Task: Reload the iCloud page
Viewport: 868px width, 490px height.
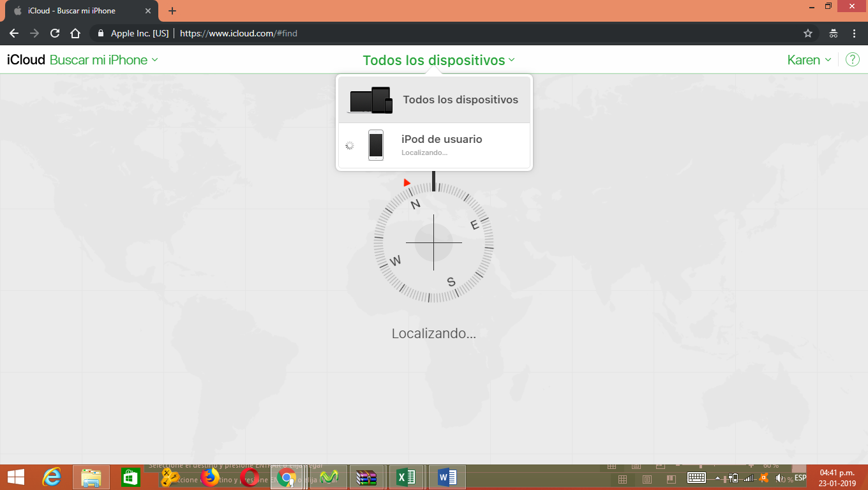Action: click(55, 33)
